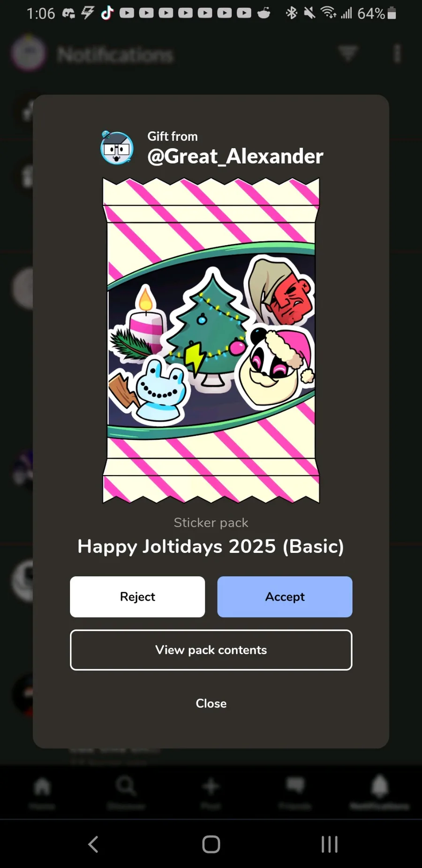Open the notifications filter icon
Viewport: 422px width, 868px height.
[x=348, y=53]
